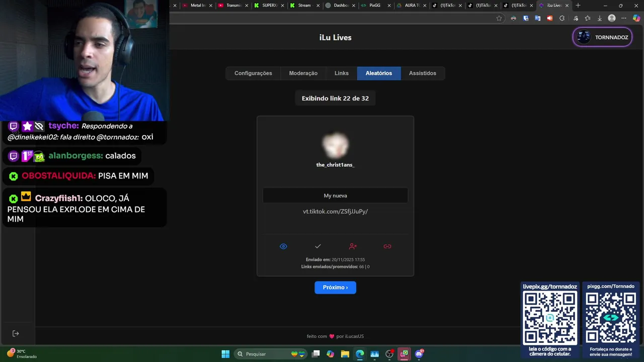Image resolution: width=644 pixels, height=362 pixels.
Task: Click the Pesquisar taskbar search box
Action: [x=272, y=354]
